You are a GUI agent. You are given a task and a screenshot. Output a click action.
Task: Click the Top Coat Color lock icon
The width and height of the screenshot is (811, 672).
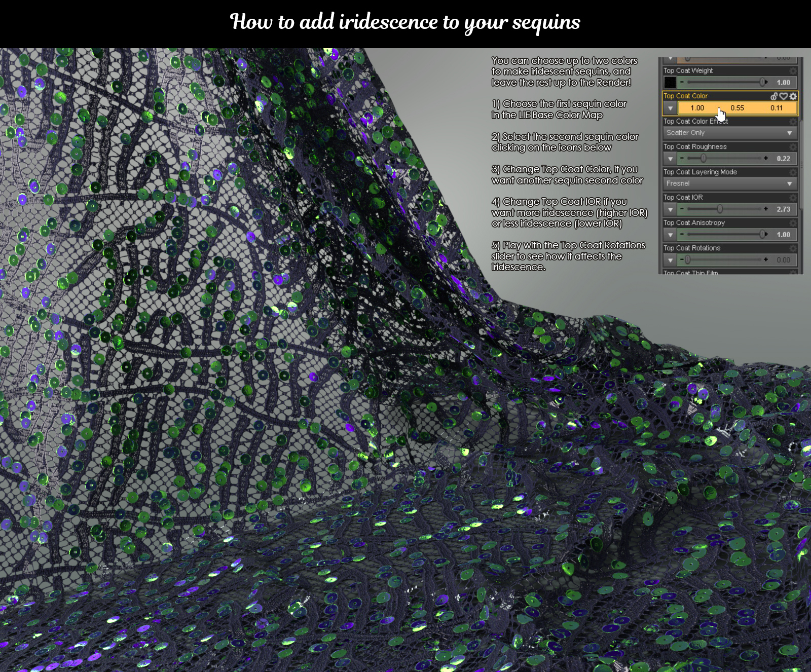click(774, 96)
